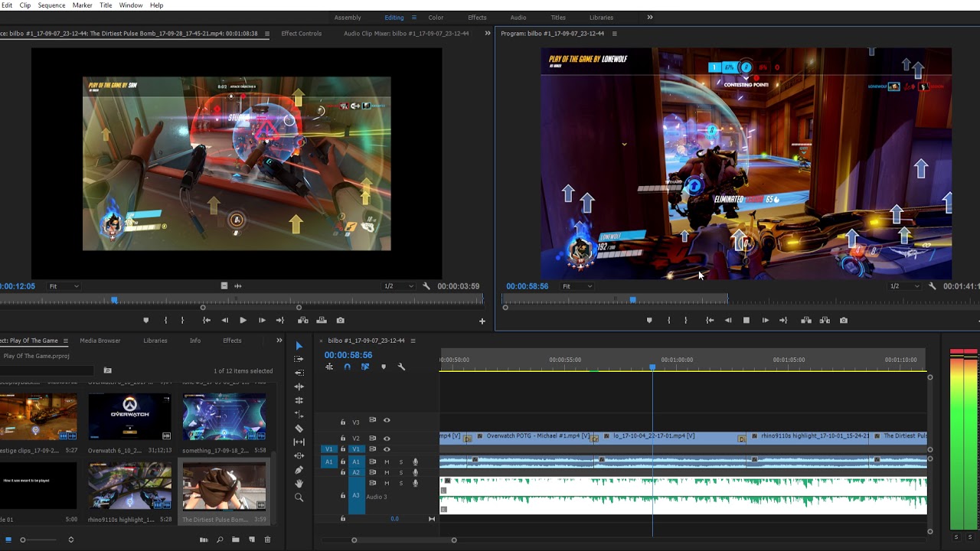Switch to the Media Browser tab
The width and height of the screenshot is (980, 551).
coord(100,341)
